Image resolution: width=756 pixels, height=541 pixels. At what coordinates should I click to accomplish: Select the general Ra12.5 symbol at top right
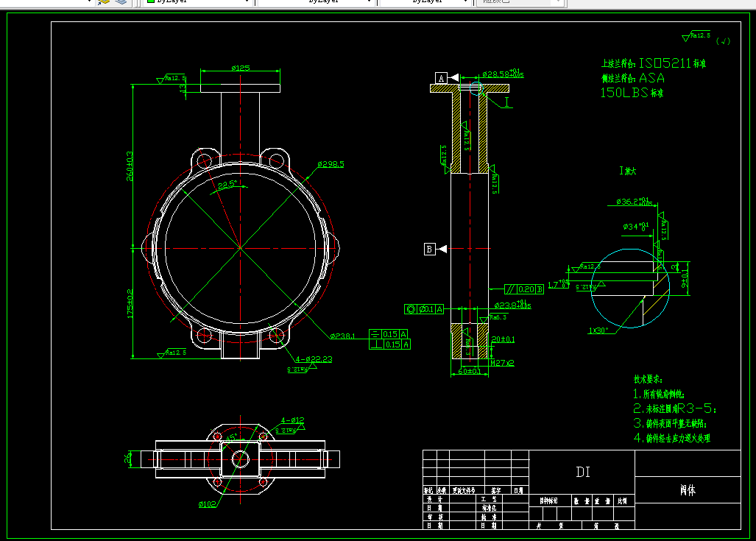696,37
